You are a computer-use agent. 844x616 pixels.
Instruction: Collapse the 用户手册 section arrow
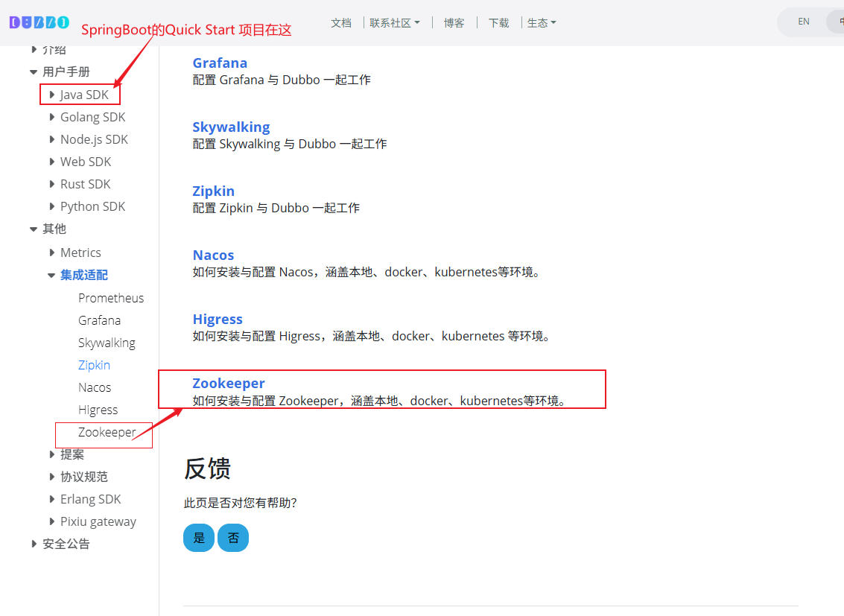pos(34,72)
